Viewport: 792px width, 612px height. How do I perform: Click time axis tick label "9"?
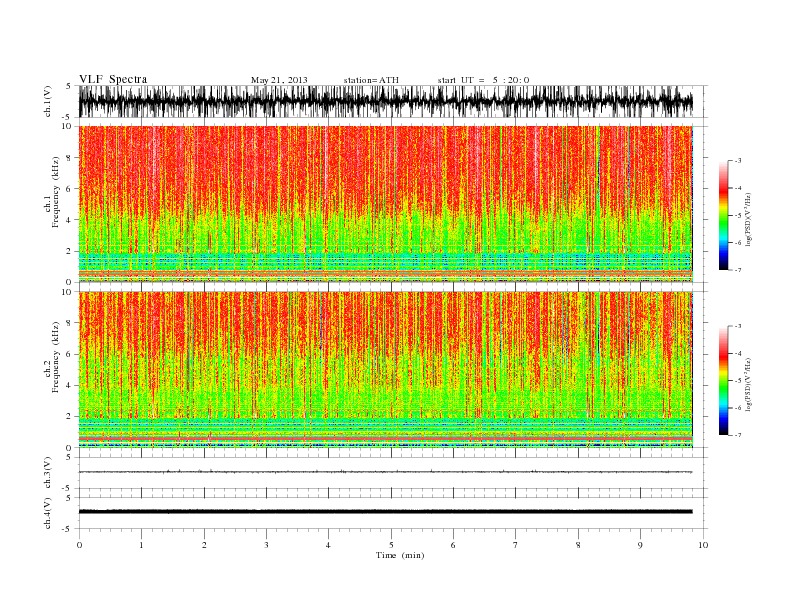tap(640, 545)
